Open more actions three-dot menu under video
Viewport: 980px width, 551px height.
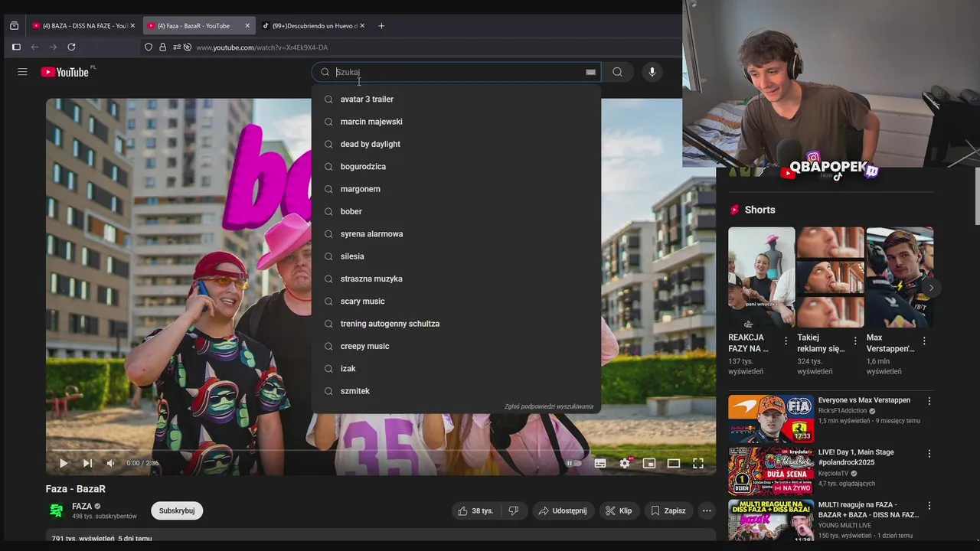(707, 510)
